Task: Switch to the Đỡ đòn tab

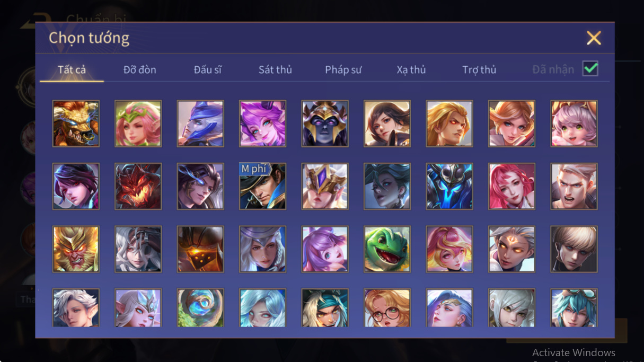Action: coord(140,69)
